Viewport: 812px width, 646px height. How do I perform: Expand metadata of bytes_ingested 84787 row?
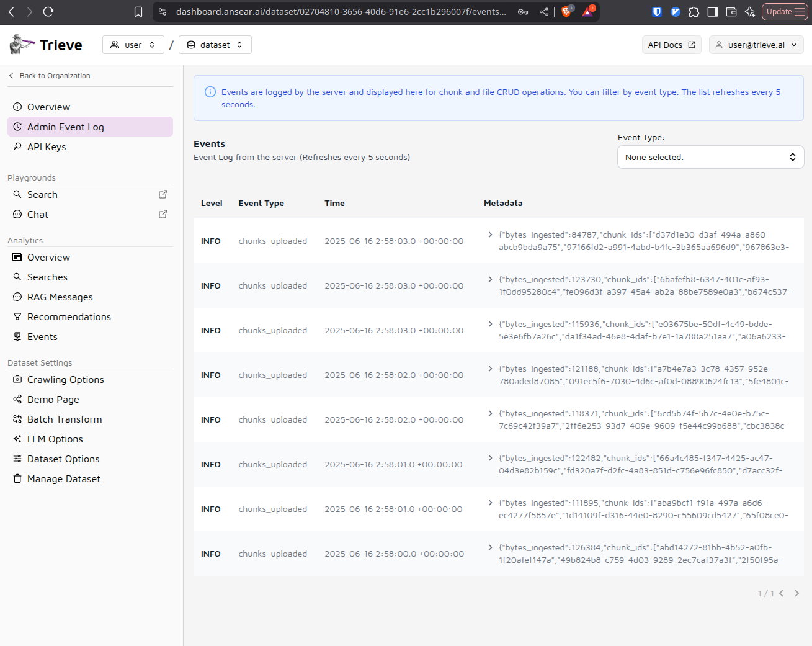(490, 235)
